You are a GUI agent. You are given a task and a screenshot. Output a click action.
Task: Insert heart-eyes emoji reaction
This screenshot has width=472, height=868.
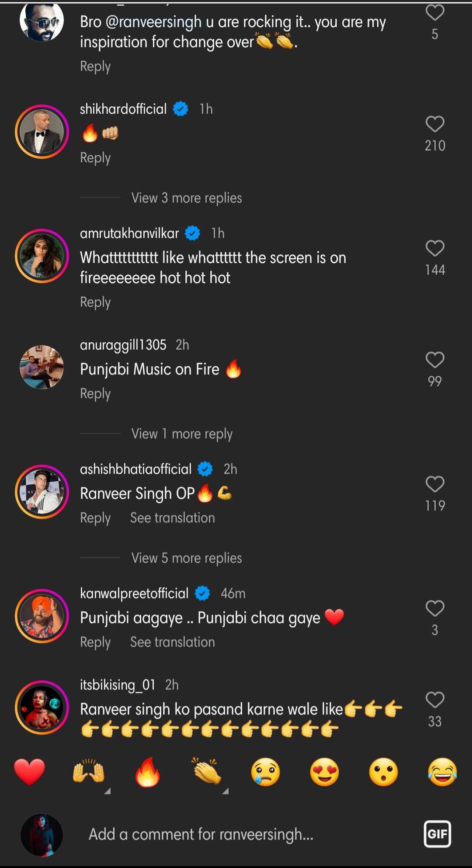pos(325,772)
